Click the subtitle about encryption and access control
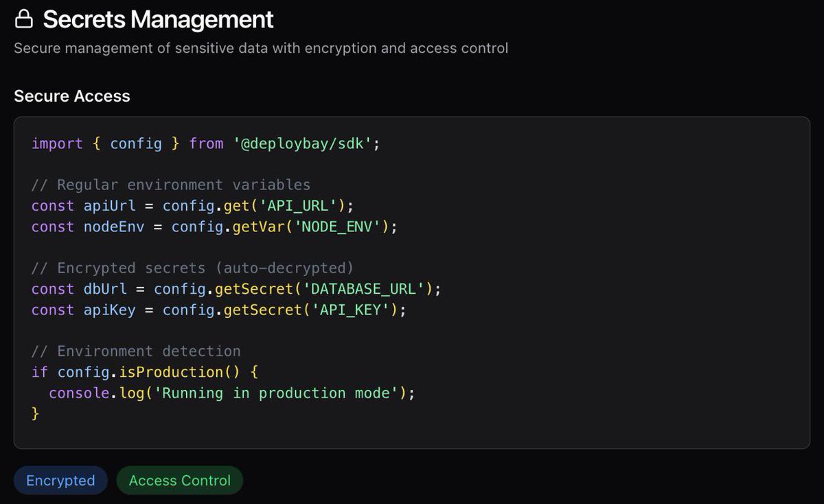Screen dimensions: 824x504 pyautogui.click(x=261, y=49)
